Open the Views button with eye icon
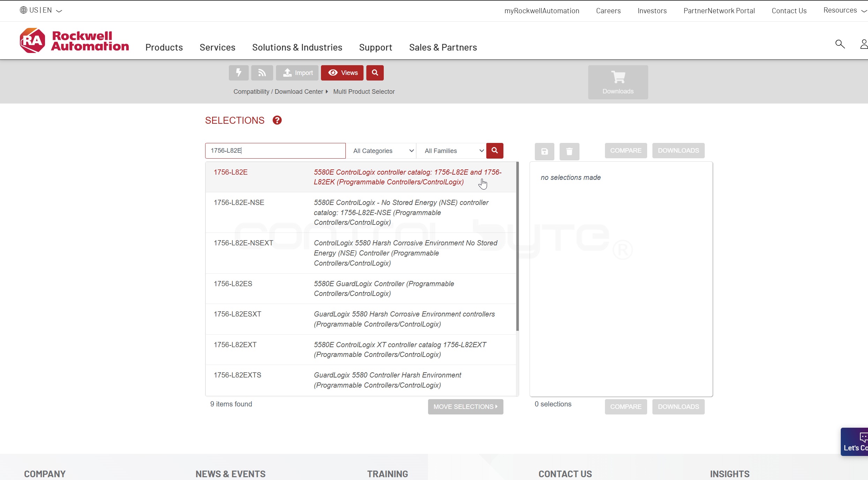This screenshot has height=480, width=868. point(342,73)
